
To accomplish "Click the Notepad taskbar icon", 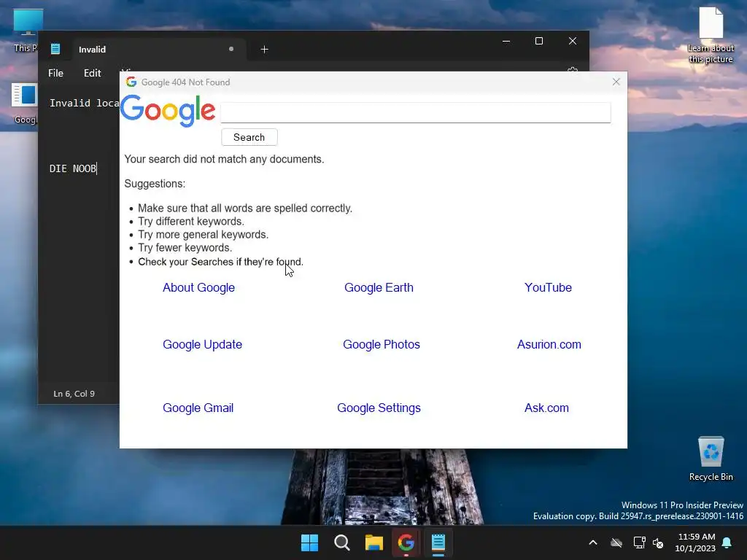I will tap(438, 542).
